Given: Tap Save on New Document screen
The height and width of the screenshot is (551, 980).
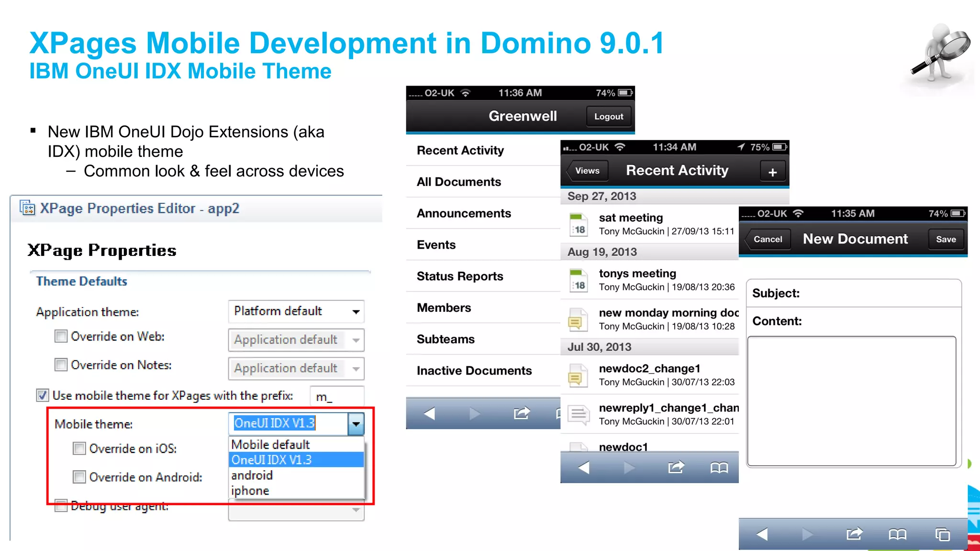Looking at the screenshot, I should (946, 239).
